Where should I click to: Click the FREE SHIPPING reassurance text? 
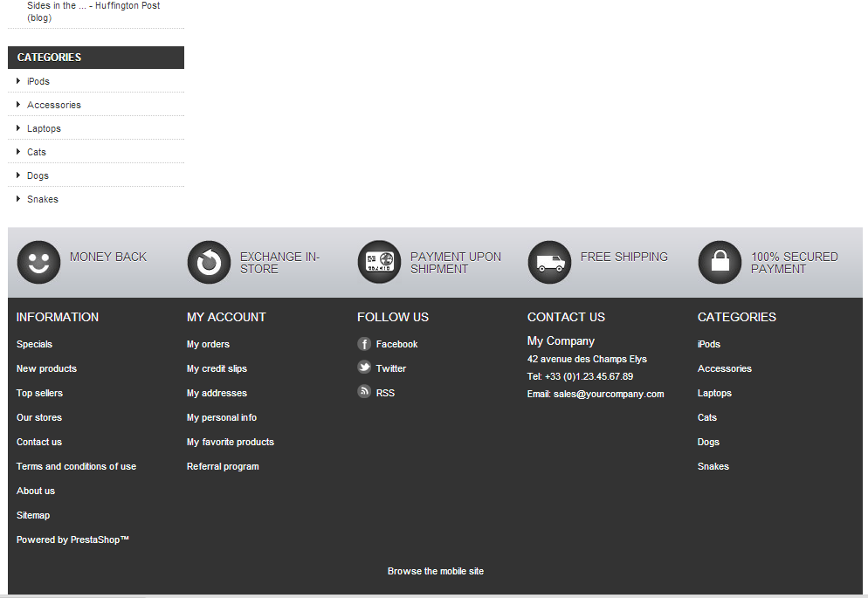(623, 257)
